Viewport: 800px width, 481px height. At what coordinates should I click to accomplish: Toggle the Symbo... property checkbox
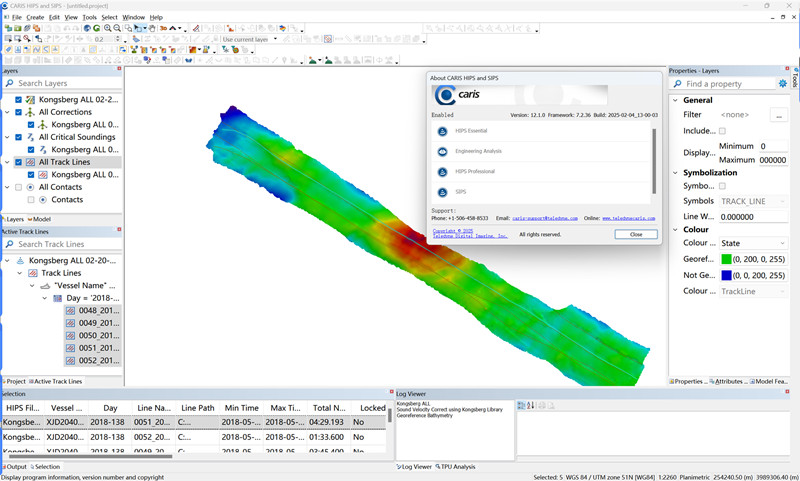pos(722,186)
